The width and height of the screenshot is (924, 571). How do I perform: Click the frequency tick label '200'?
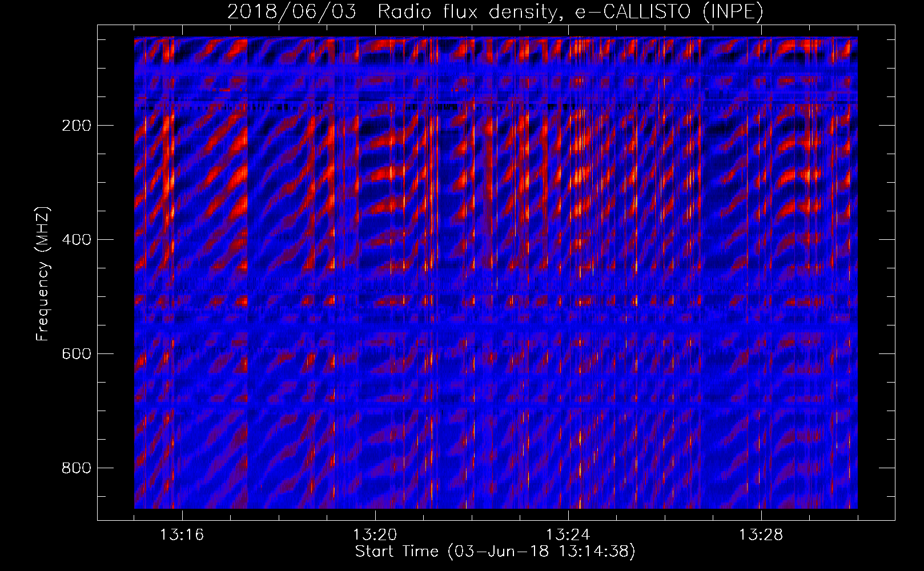tap(77, 126)
